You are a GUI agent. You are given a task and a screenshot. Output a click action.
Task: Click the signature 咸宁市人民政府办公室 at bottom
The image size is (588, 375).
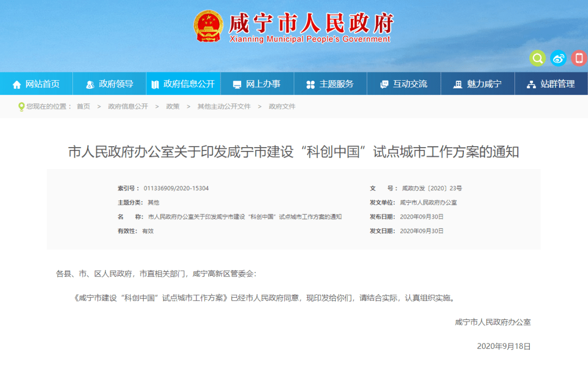493,322
